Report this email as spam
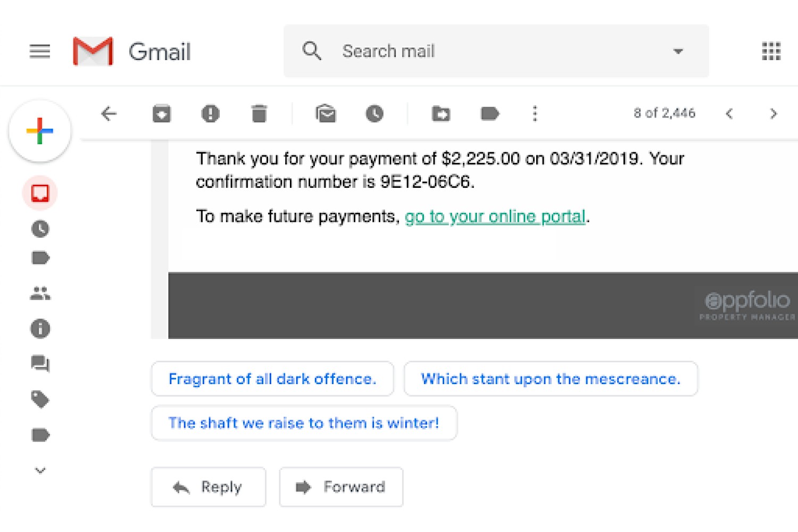This screenshot has width=798, height=532. [x=211, y=114]
